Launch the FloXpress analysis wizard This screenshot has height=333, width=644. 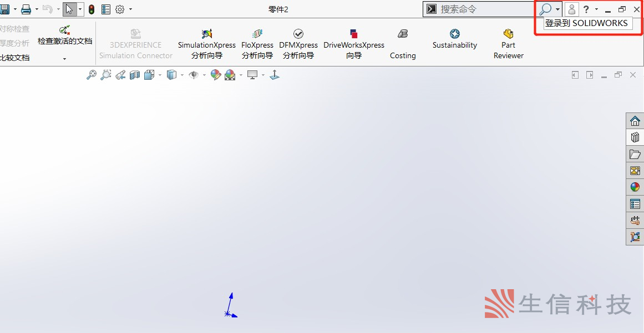click(x=257, y=44)
